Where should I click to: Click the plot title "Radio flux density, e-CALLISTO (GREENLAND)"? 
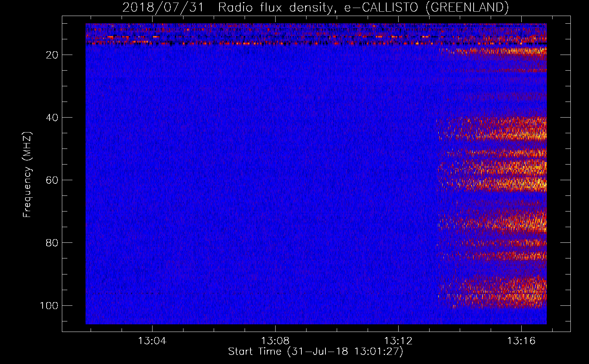(363, 7)
